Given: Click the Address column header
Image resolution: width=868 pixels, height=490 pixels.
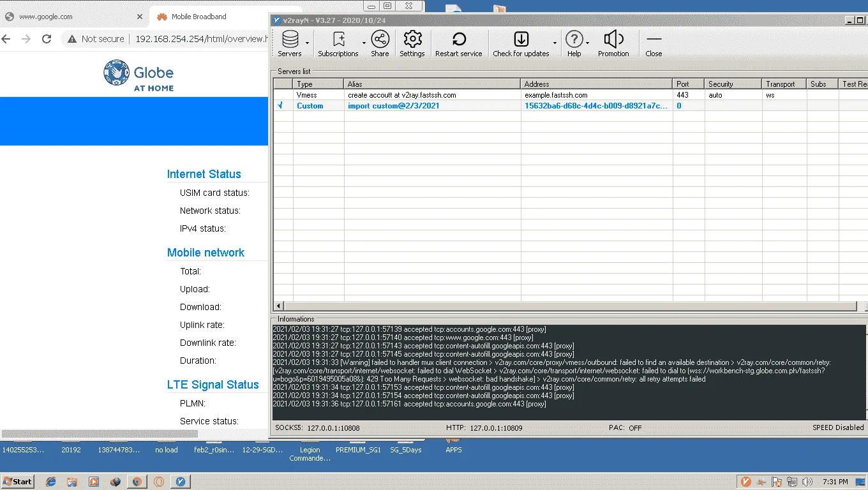Looking at the screenshot, I should 597,84.
